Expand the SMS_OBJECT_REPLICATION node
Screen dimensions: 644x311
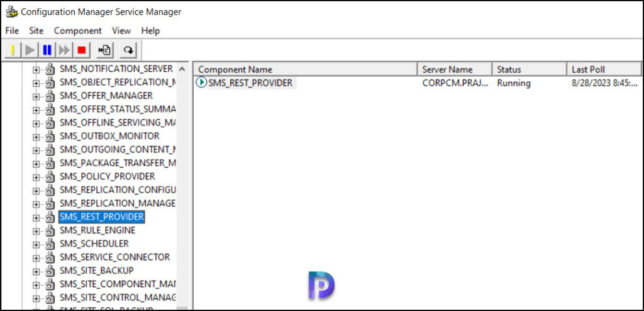(x=36, y=84)
